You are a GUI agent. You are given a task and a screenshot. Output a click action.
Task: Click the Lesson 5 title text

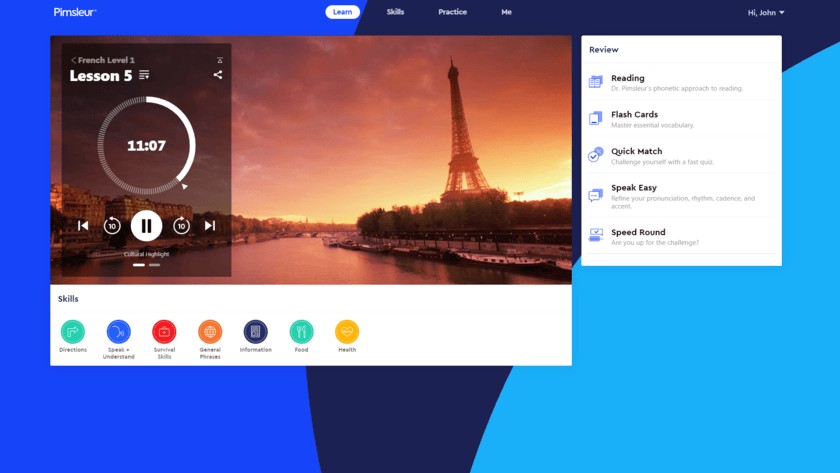pyautogui.click(x=101, y=76)
